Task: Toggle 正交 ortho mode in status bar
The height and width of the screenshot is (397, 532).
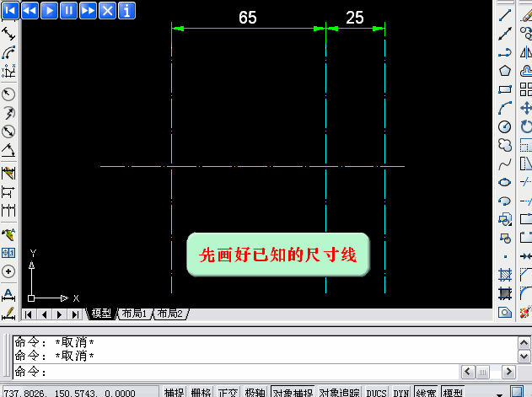Action: pos(228,393)
